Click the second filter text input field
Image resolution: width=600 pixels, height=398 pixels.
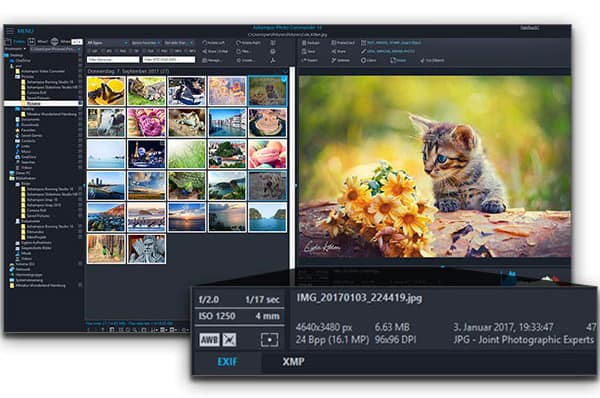pos(169,60)
